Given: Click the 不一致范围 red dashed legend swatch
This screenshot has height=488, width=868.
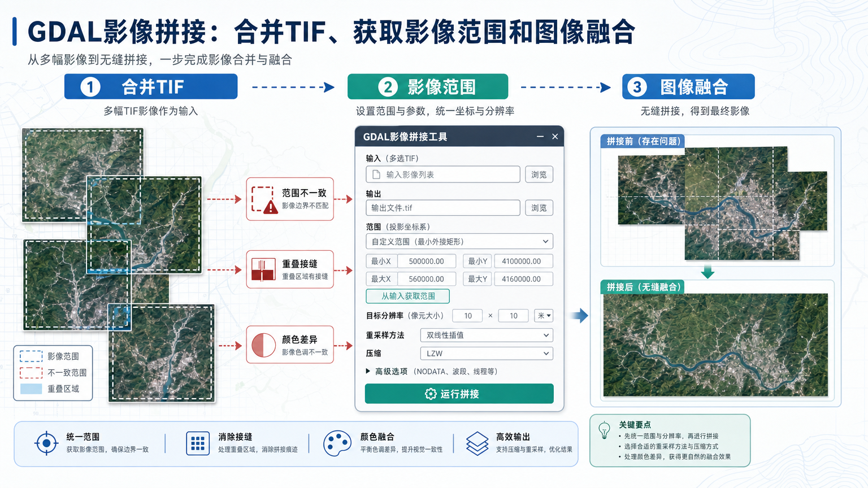Looking at the screenshot, I should 31,373.
